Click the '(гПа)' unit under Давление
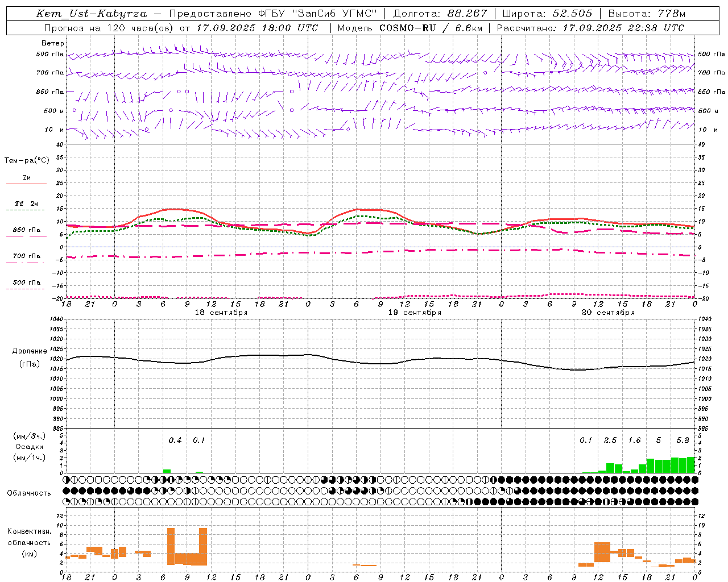728x582 pixels. 30,364
